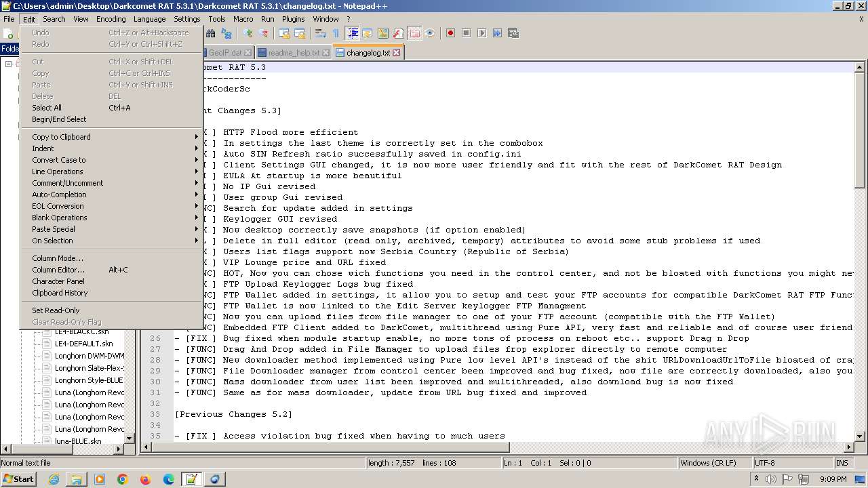Click the Save Recorded Macro icon
Screen dimensions: 868x488
pos(513,33)
